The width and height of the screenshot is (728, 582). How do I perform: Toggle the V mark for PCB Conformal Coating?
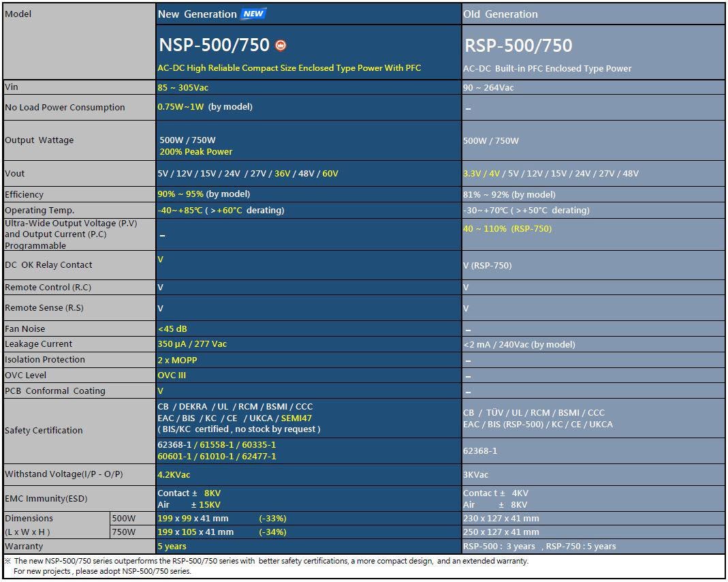159,390
